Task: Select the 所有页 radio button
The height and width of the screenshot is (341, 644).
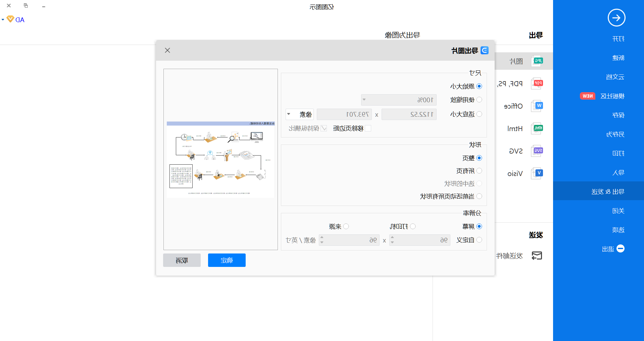Action: pyautogui.click(x=479, y=171)
